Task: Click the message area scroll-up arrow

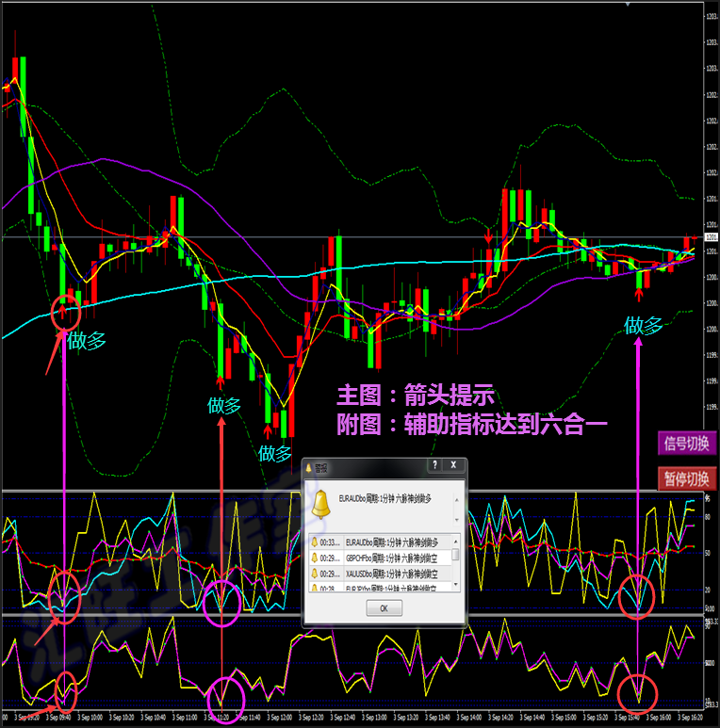Action: [x=457, y=500]
